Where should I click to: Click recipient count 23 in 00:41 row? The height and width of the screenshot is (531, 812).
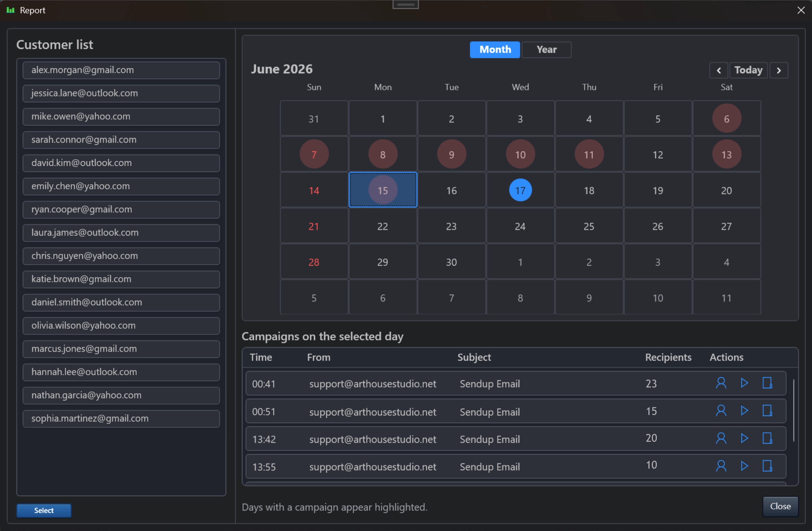coord(651,383)
